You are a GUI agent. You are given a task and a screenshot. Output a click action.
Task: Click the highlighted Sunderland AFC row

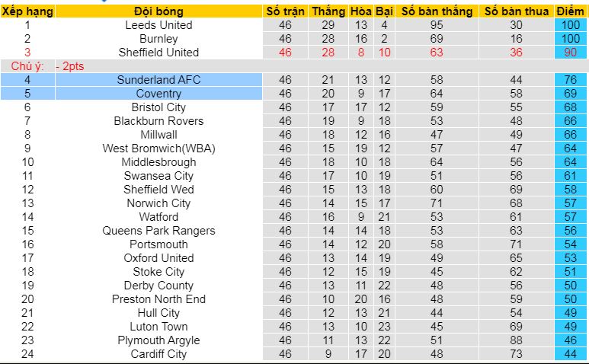pyautogui.click(x=158, y=80)
